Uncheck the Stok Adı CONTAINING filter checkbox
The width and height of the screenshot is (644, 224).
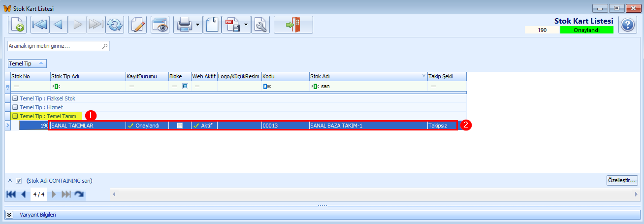click(x=19, y=181)
